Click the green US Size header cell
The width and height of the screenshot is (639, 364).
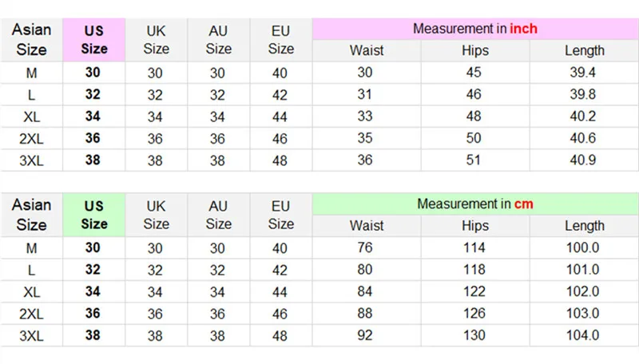click(x=93, y=215)
